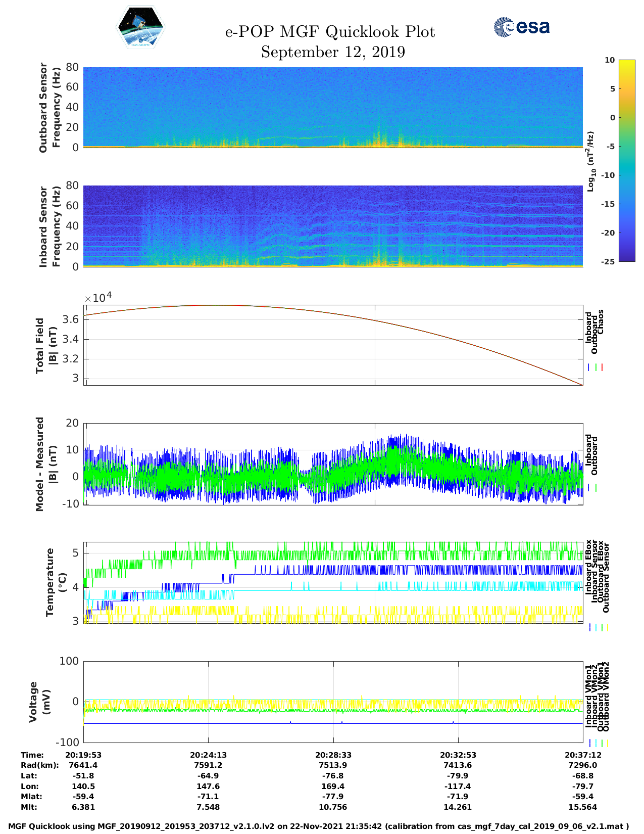Select the Outboard Sensor spectrogram panel
The image size is (644, 834).
(x=333, y=107)
